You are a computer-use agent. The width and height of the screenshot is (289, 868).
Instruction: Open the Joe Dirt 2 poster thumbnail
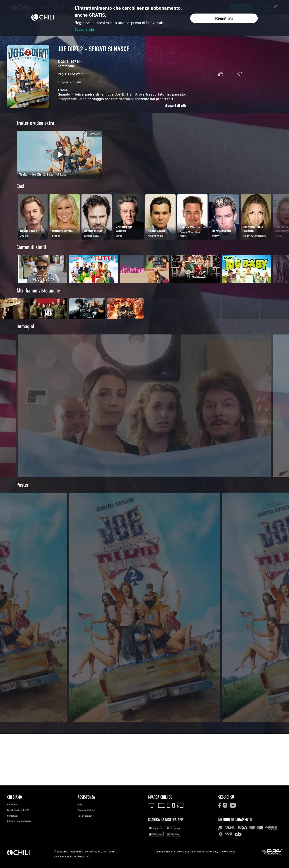pos(28,76)
